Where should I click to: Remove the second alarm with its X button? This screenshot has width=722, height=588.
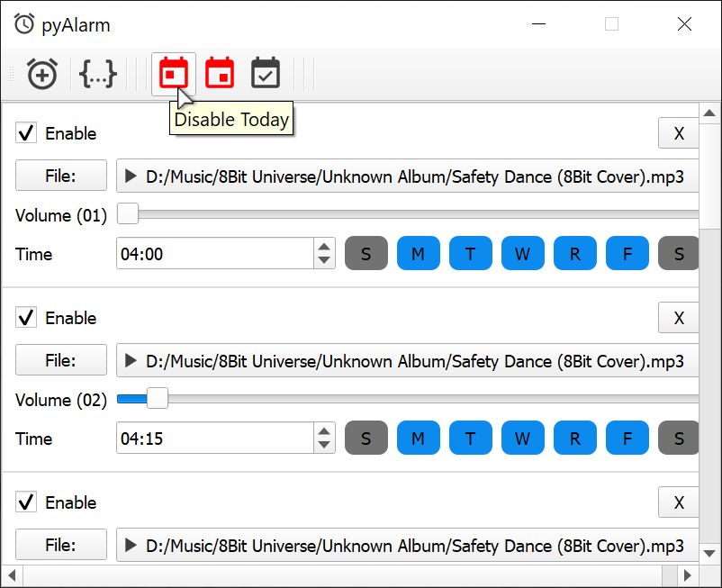pyautogui.click(x=679, y=318)
